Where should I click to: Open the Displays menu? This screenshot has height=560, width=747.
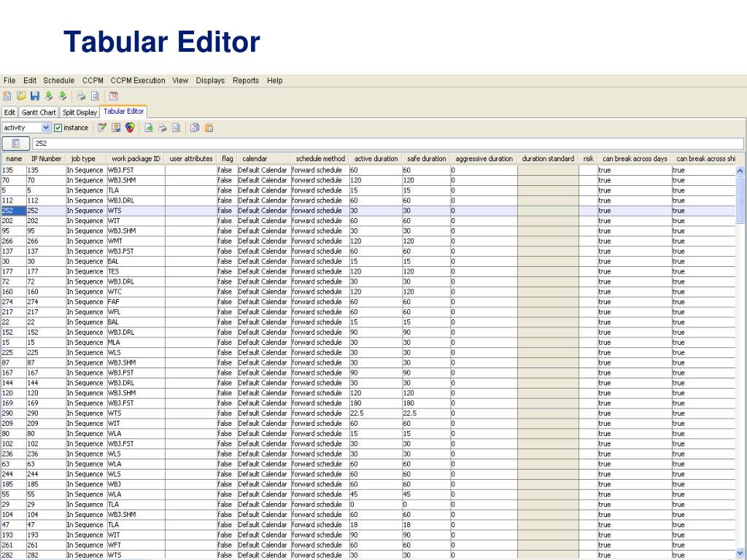click(210, 80)
